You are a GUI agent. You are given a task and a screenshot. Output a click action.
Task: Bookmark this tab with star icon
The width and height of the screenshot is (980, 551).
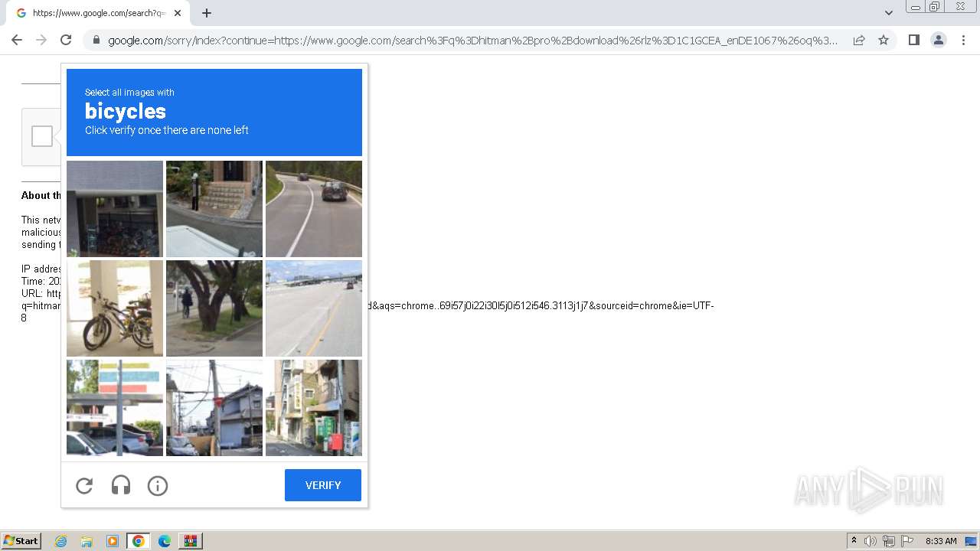coord(884,40)
